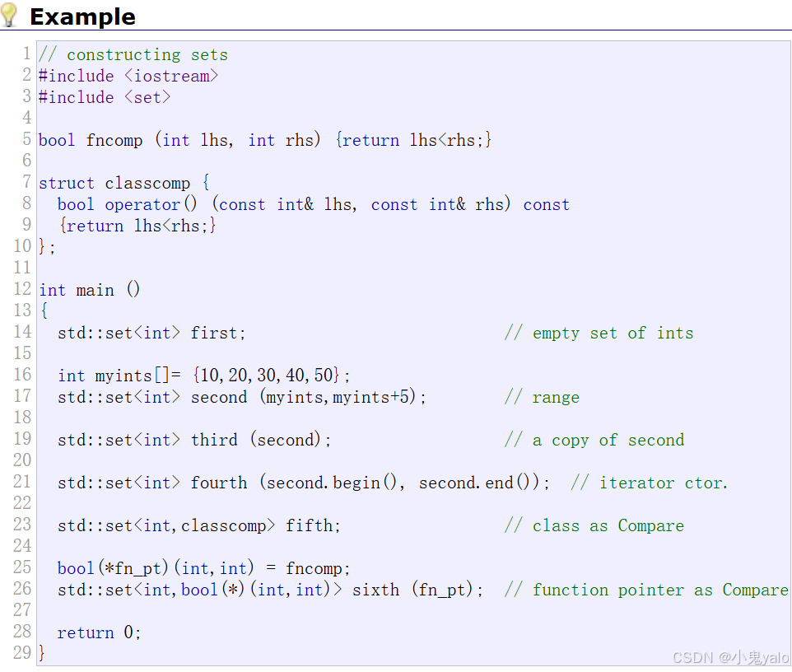Select the #include <set> directive
This screenshot has width=792, height=672.
point(104,96)
